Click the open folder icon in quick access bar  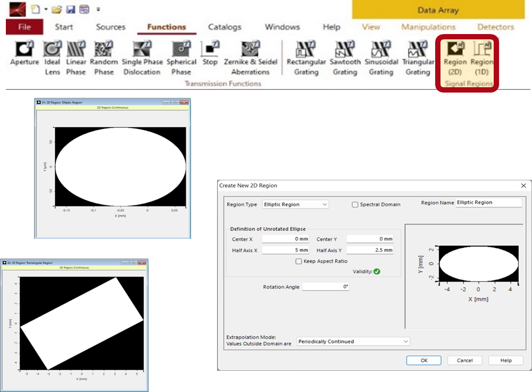57,9
